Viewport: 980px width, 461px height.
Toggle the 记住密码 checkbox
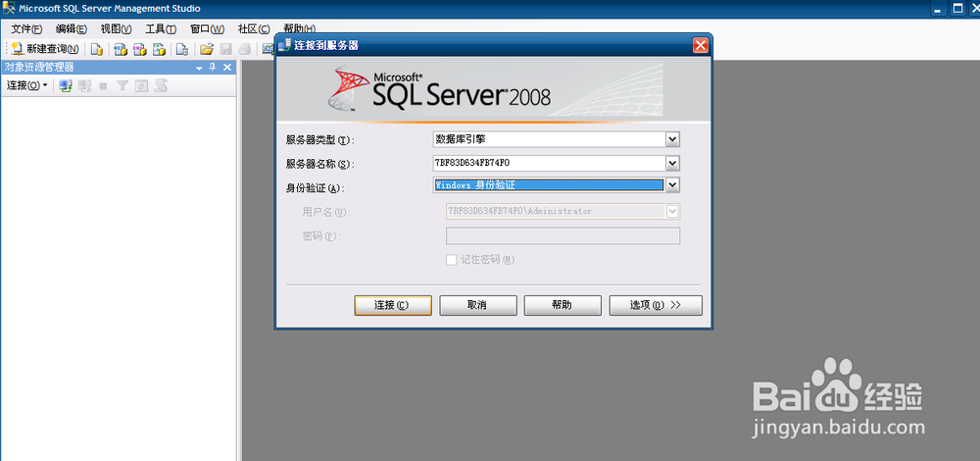451,260
